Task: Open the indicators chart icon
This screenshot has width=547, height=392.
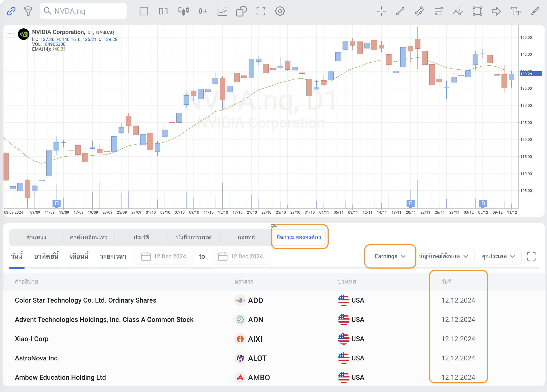Action: pyautogui.click(x=222, y=11)
